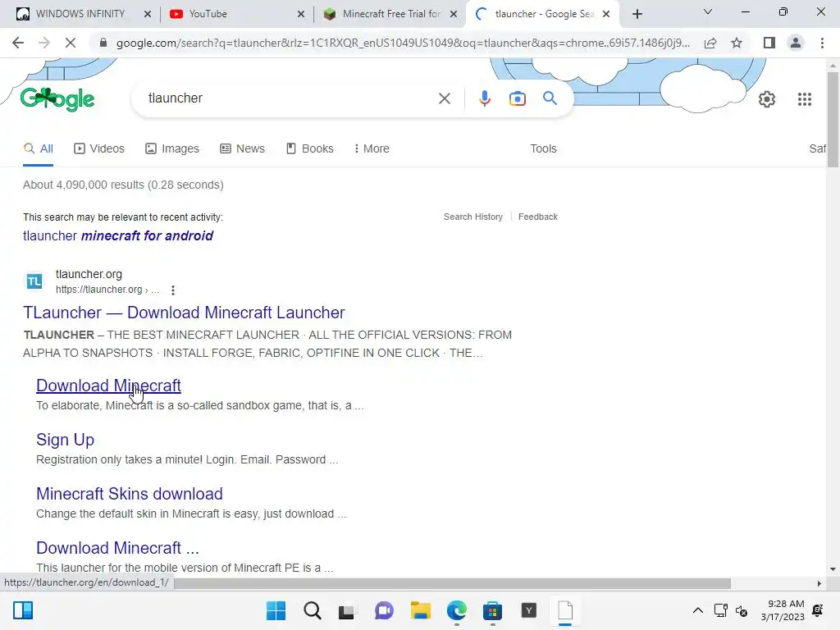Open search Tools options
The width and height of the screenshot is (840, 630).
pyautogui.click(x=543, y=148)
